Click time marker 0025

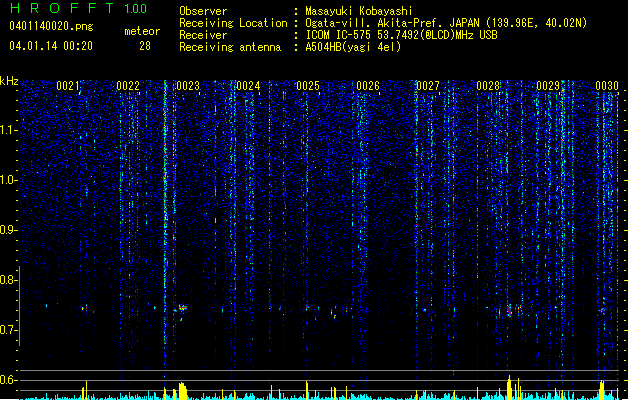(308, 86)
